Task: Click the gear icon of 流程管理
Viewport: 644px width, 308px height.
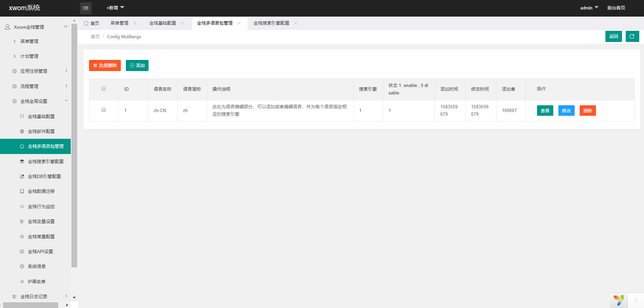Action: (15, 86)
